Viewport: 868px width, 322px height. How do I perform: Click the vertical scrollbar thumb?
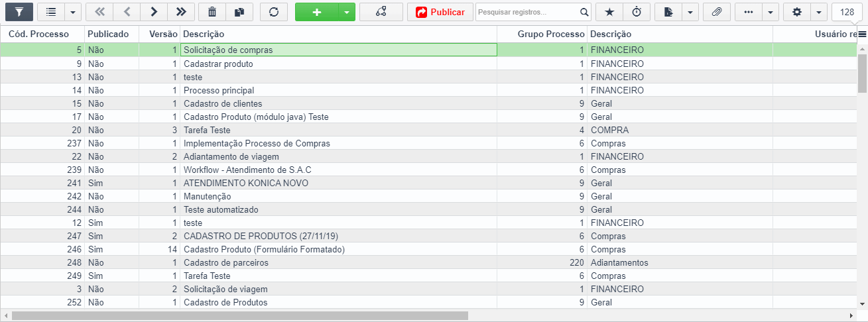coord(862,73)
